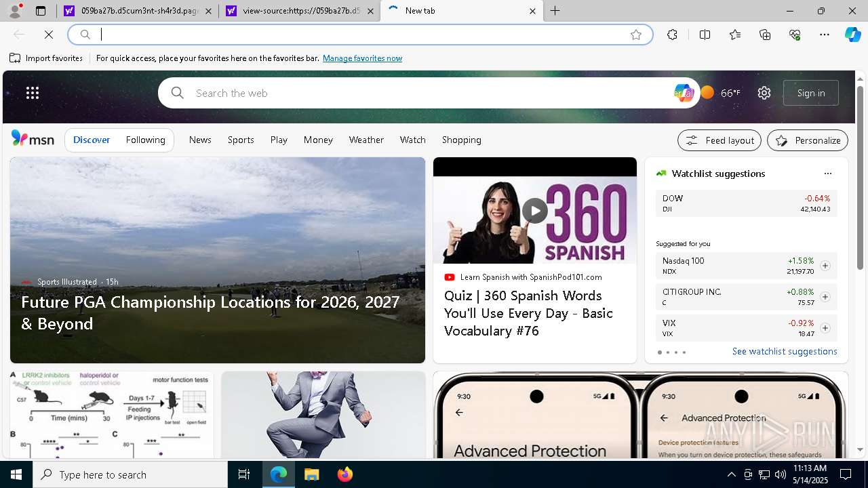Image resolution: width=868 pixels, height=488 pixels.
Task: Open the Shopping section
Action: [461, 140]
